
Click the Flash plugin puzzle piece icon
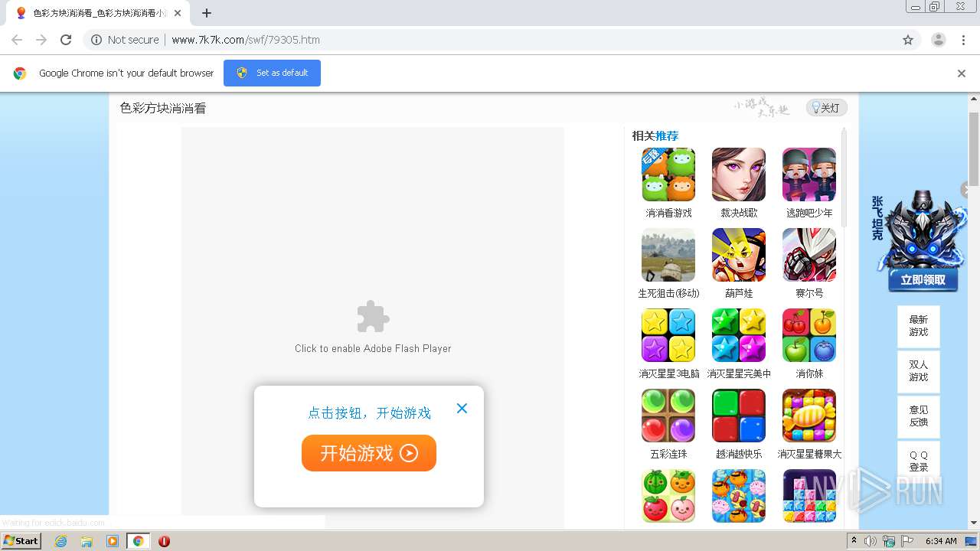tap(373, 317)
